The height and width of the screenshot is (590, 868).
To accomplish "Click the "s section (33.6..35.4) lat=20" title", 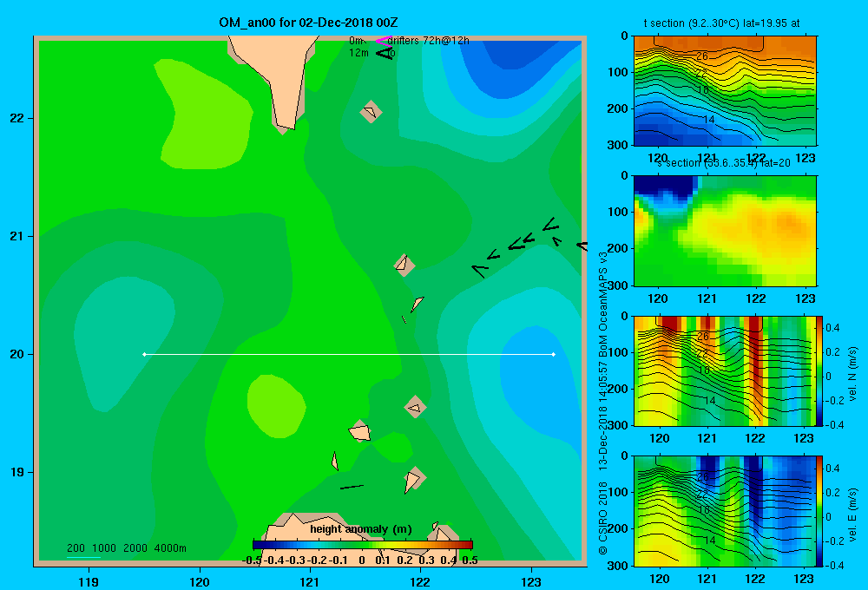I will [723, 163].
